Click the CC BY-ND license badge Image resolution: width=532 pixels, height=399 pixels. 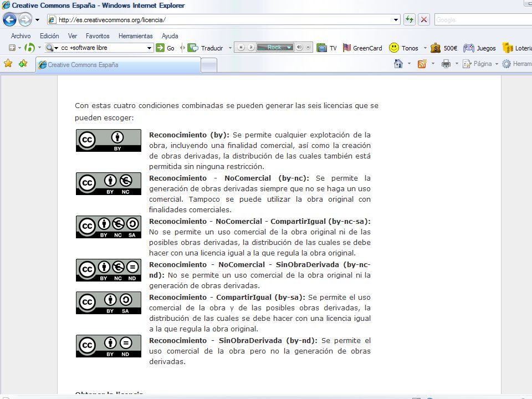click(x=109, y=346)
